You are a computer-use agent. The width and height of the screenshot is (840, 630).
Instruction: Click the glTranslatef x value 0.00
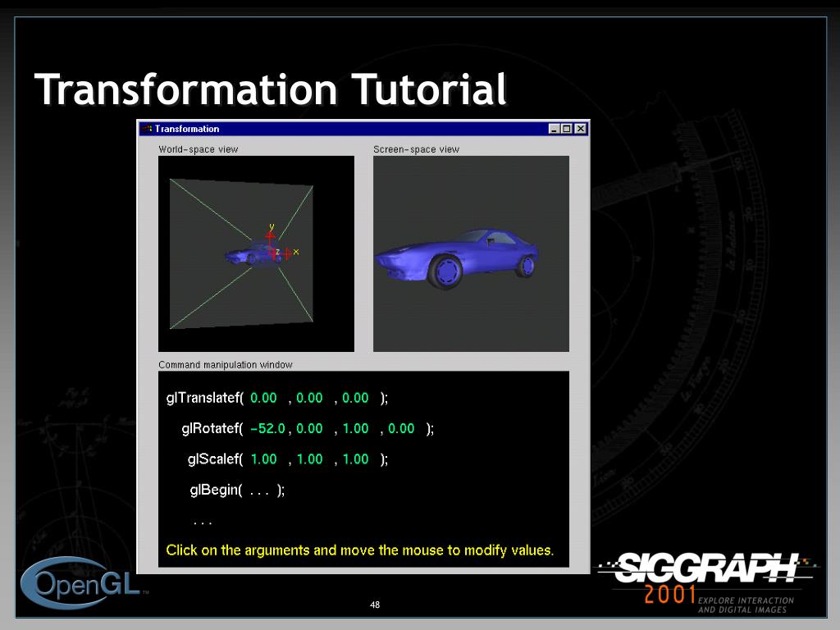(x=263, y=398)
